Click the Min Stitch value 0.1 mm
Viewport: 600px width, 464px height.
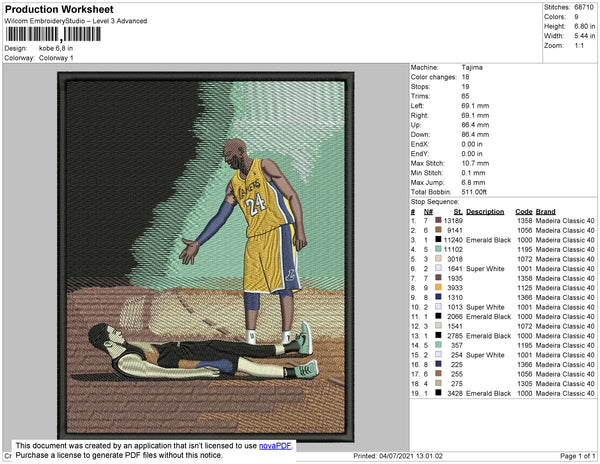(x=473, y=173)
